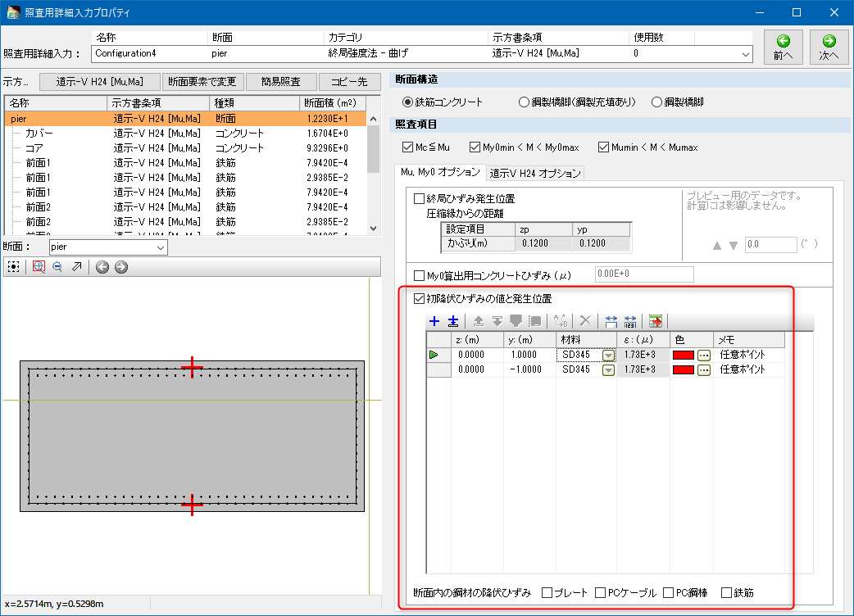Click the green 前へ previous arrow button
Screen dimensions: 854x616
coord(783,48)
